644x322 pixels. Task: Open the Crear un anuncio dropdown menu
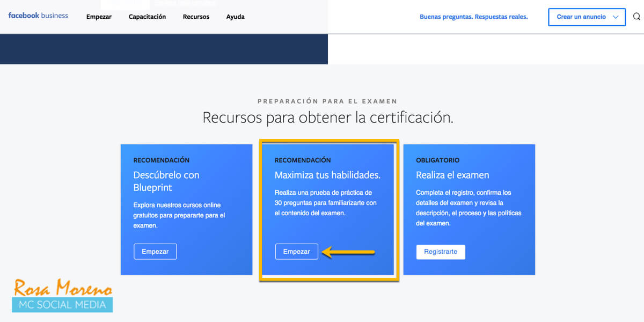[x=581, y=17]
